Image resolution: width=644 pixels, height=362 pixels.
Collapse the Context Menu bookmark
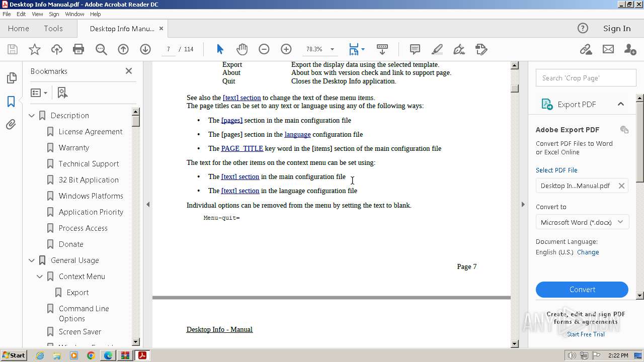[40, 277]
